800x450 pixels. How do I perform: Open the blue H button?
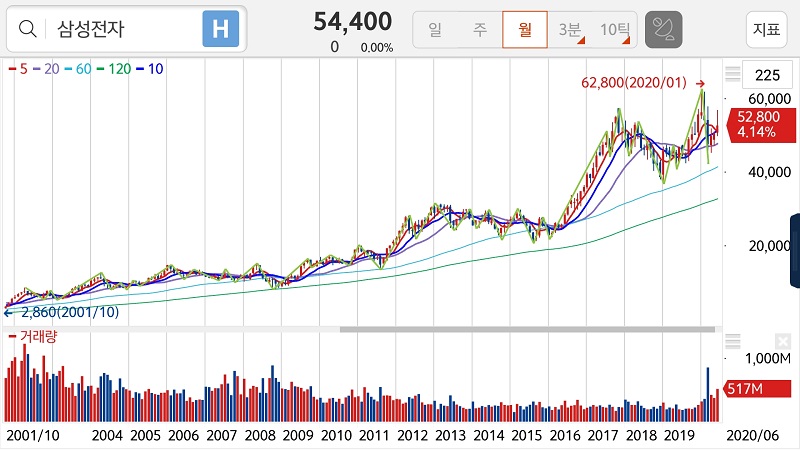coord(220,29)
